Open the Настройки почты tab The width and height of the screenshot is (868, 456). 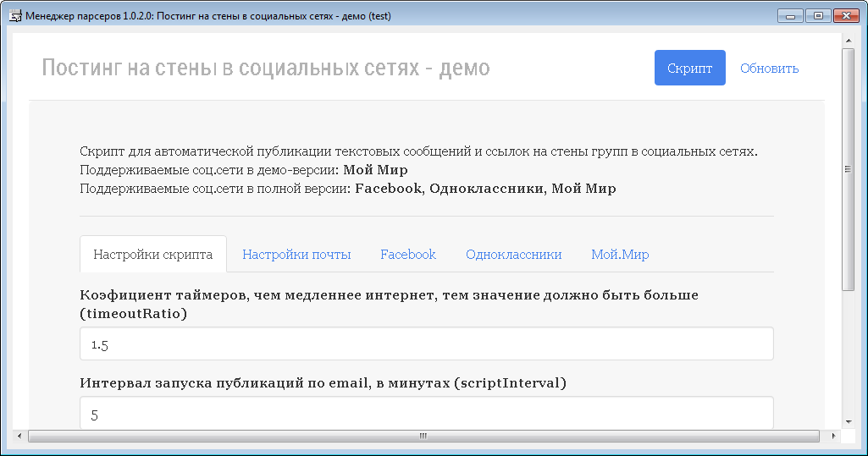296,255
